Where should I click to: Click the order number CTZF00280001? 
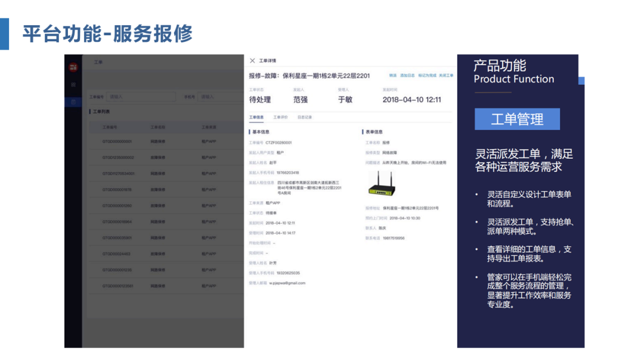point(278,143)
